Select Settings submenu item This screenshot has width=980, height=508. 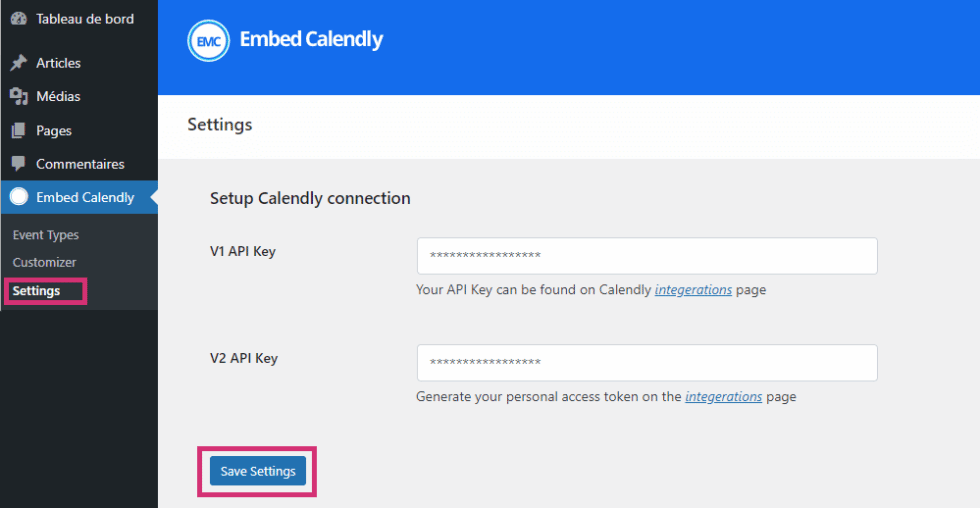(36, 291)
